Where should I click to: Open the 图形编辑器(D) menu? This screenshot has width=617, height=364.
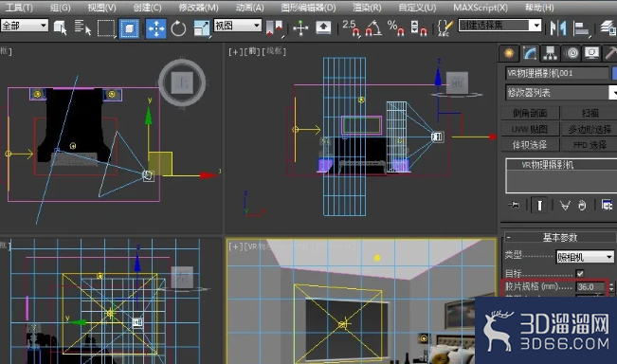pos(309,8)
